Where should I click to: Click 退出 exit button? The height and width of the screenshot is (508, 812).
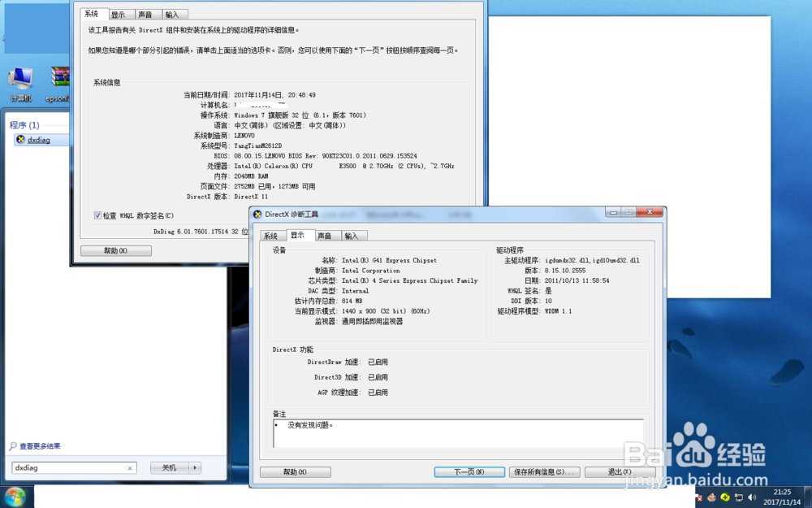620,471
